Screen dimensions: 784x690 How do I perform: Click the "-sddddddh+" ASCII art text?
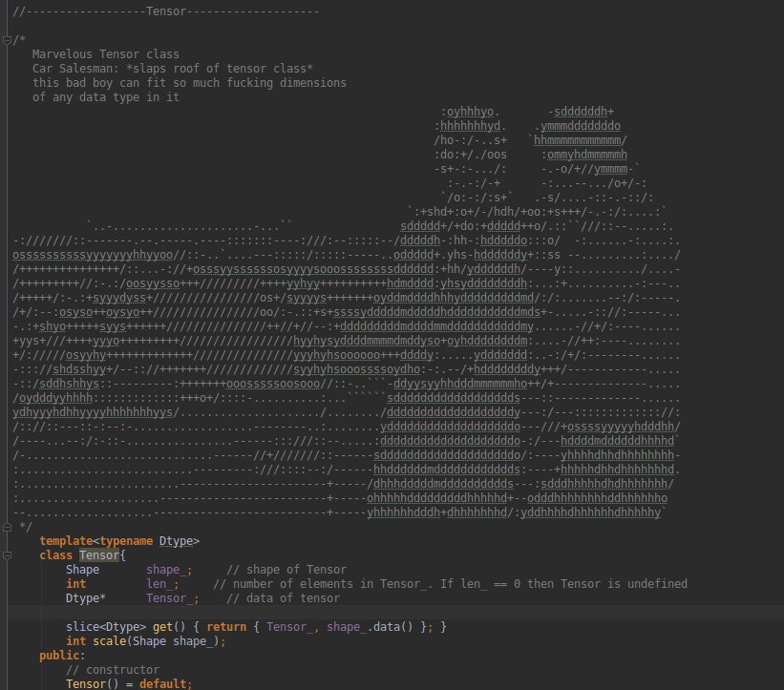coord(581,112)
